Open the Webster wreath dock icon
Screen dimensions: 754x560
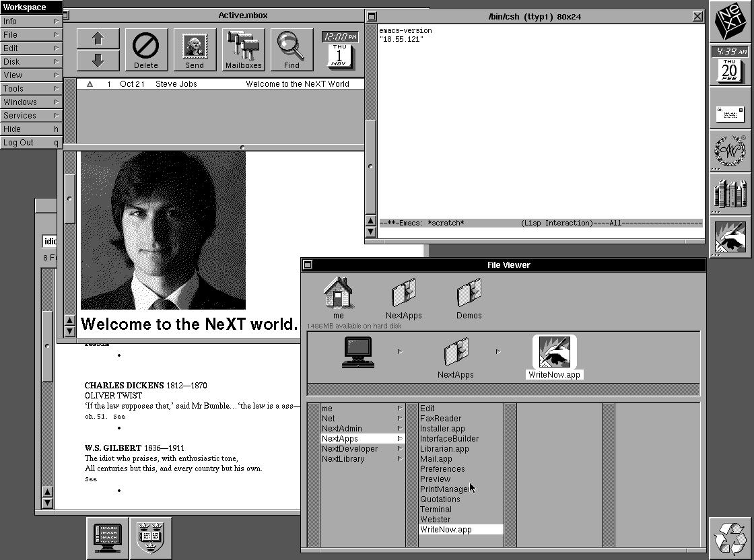[x=730, y=151]
